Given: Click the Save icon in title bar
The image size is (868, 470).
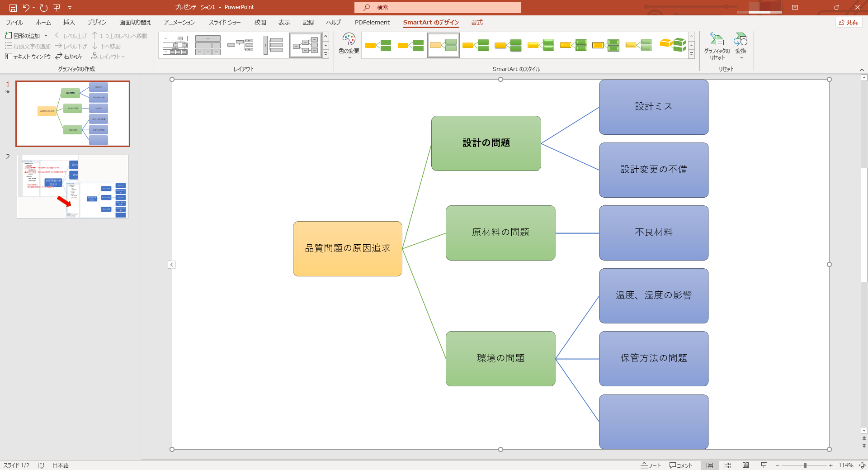Looking at the screenshot, I should pyautogui.click(x=13, y=8).
